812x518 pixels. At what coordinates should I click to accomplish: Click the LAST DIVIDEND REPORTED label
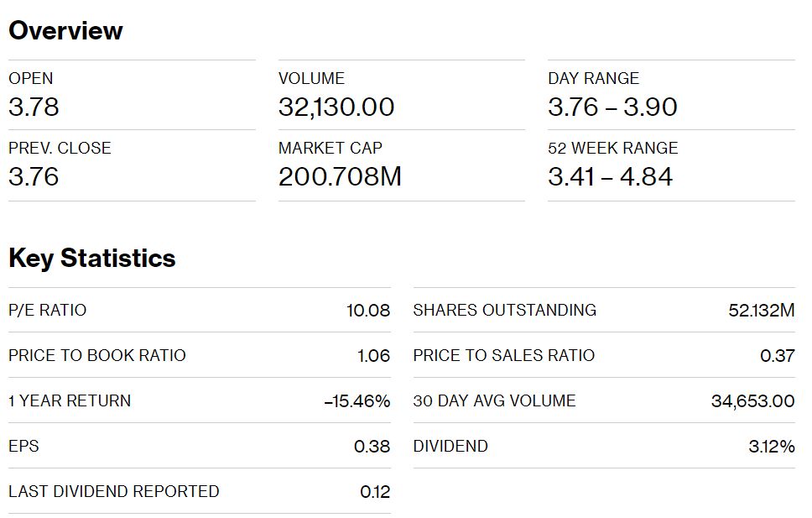[x=114, y=491]
